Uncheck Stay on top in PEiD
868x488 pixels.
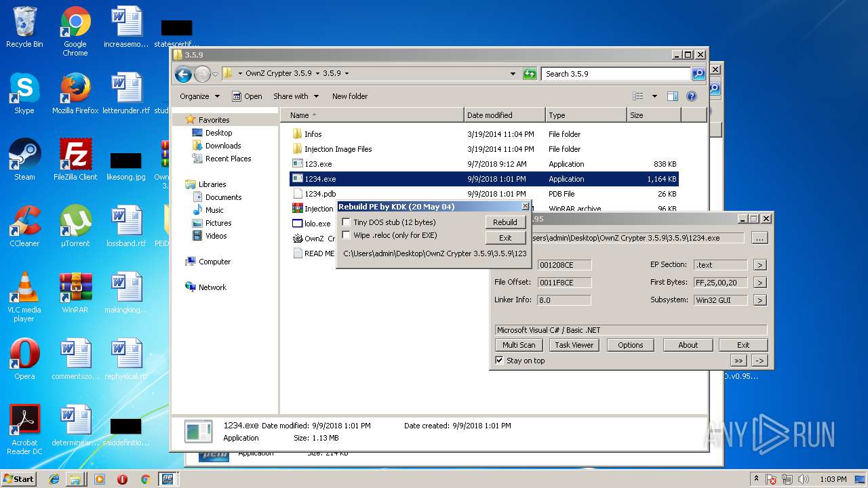500,361
